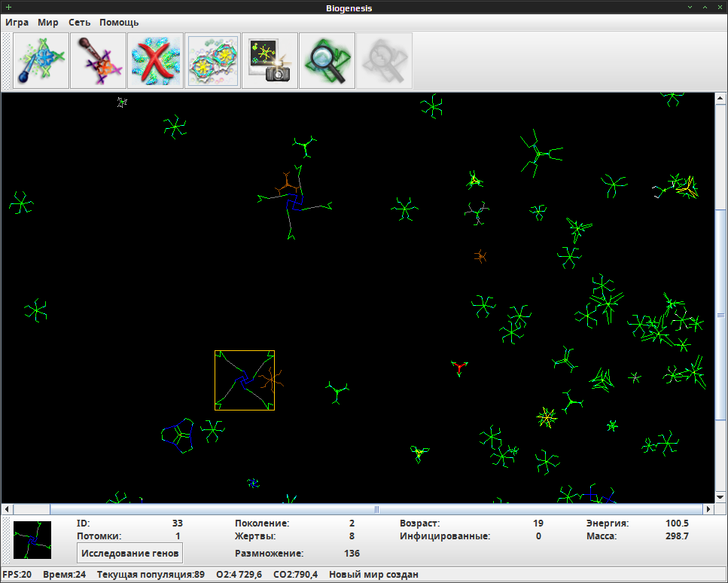Open the Игра menu
The width and height of the screenshot is (728, 583).
[17, 23]
